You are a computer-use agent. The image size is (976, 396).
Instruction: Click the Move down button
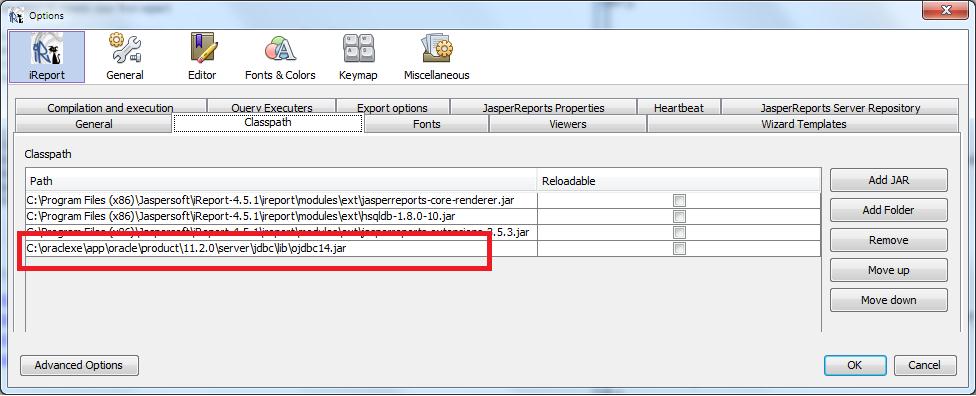coord(888,299)
